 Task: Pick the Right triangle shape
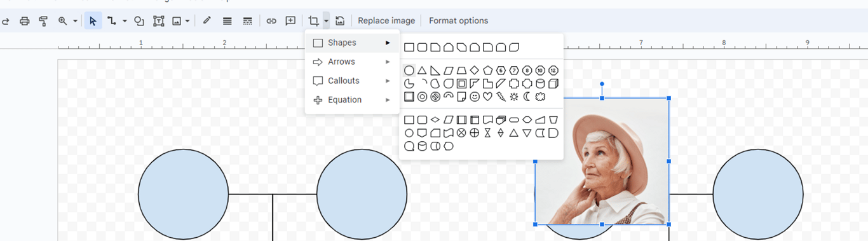point(435,71)
